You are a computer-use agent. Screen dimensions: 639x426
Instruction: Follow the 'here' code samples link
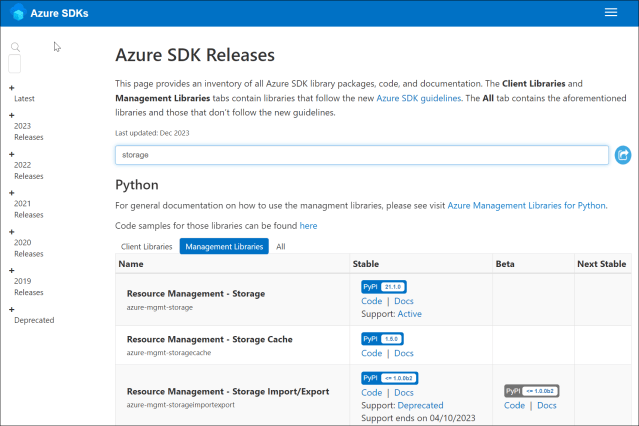308,226
